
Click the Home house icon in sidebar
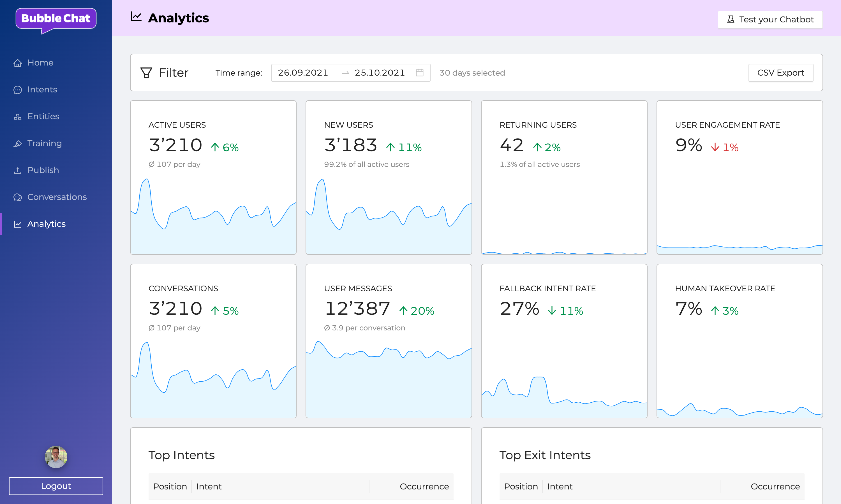[18, 63]
